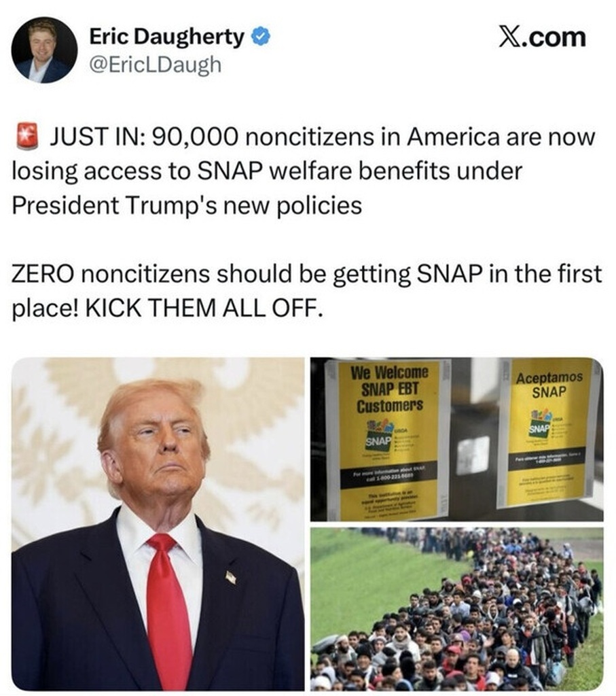The height and width of the screenshot is (696, 616).
Task: Click the red siren emoji
Action: tap(27, 137)
